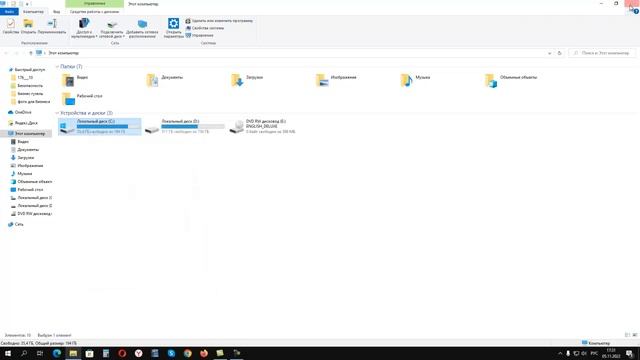The image size is (640, 360).
Task: Select Локальный диск (D:) drive
Action: point(184,127)
